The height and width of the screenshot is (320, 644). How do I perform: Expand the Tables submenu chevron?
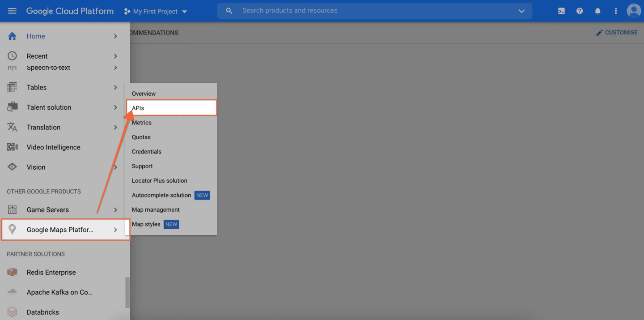(x=115, y=87)
